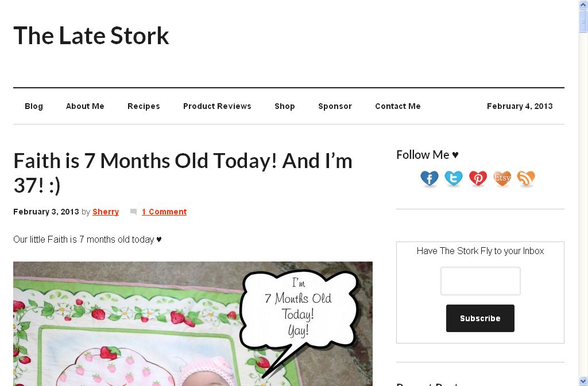This screenshot has height=386, width=588.
Task: Click the scrollbar down arrow
Action: (x=583, y=381)
